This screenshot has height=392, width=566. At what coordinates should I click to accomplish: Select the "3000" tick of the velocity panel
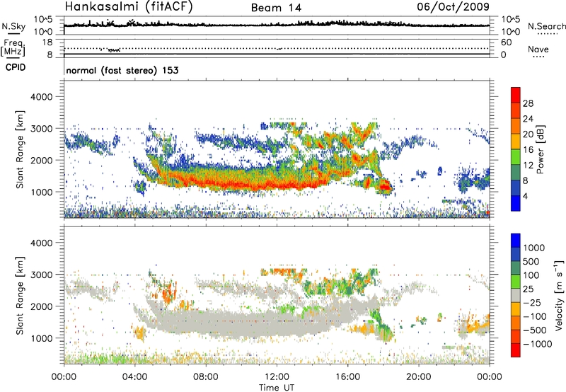[41, 275]
